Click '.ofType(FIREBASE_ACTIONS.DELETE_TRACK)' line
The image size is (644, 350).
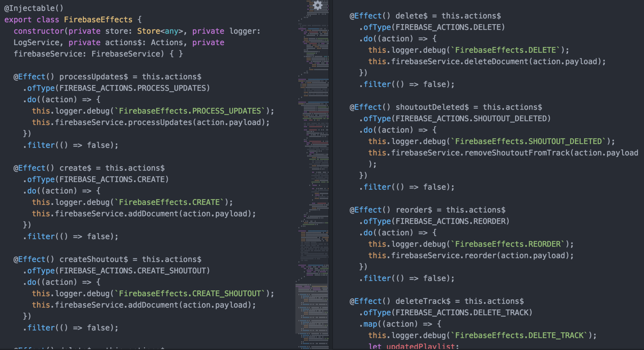click(x=446, y=313)
